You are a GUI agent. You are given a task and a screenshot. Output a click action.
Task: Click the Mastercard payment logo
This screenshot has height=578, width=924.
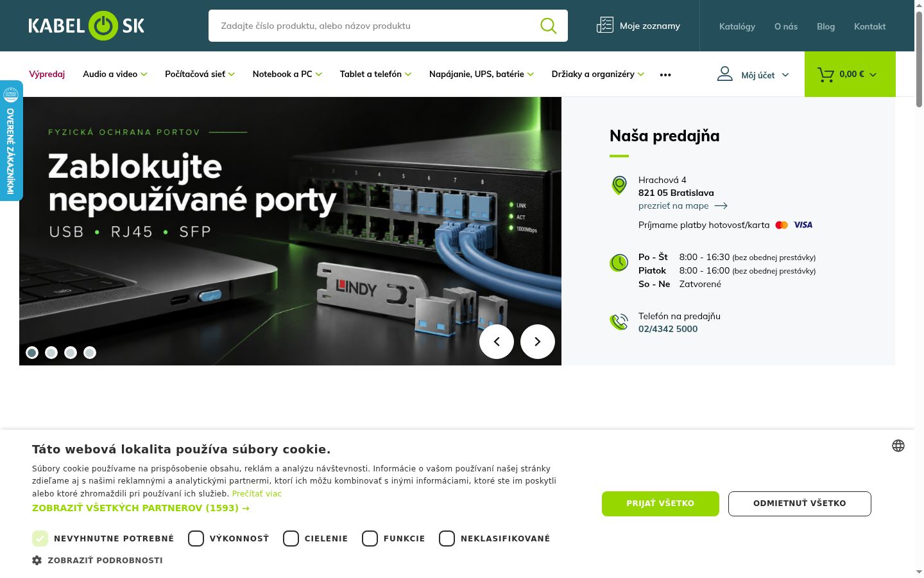click(782, 225)
